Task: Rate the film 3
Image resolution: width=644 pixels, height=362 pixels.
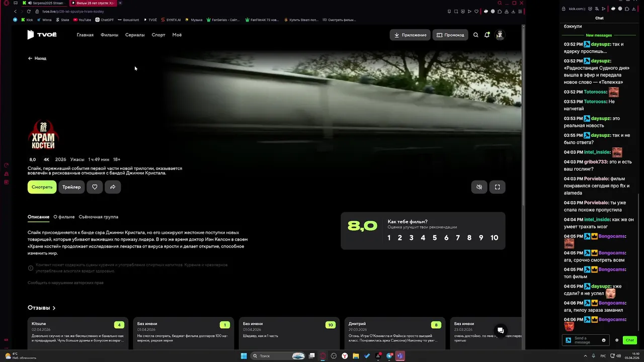Action: pos(411,238)
